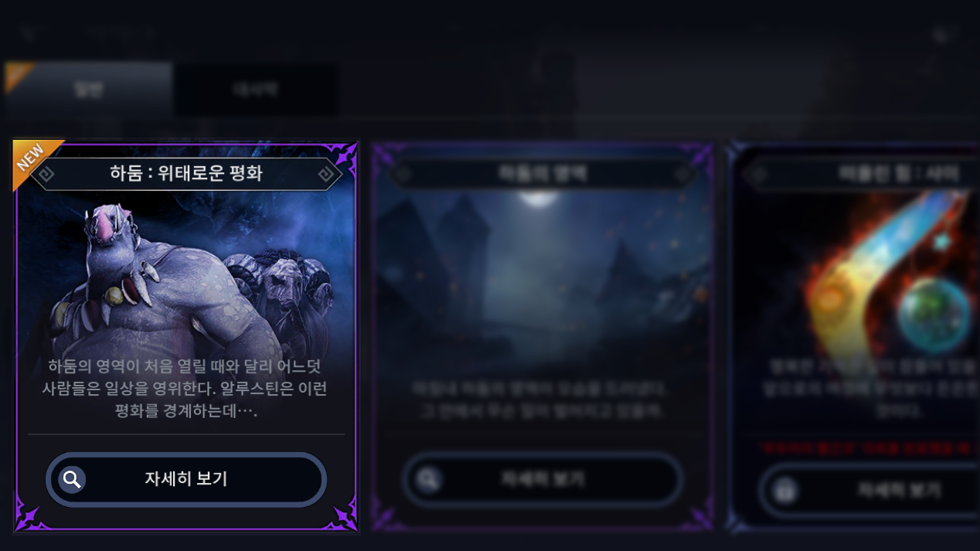Click the round icon on third card button
The height and width of the screenshot is (551, 980).
[x=785, y=491]
